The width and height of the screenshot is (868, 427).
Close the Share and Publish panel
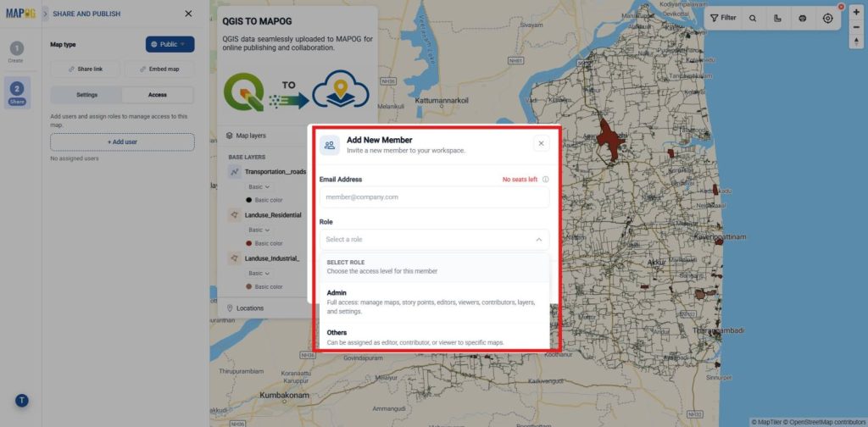188,14
